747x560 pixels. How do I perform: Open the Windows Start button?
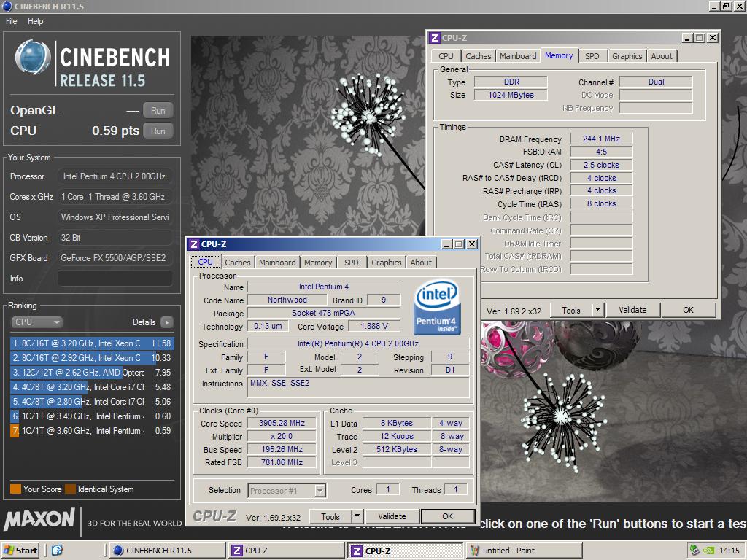pyautogui.click(x=20, y=551)
